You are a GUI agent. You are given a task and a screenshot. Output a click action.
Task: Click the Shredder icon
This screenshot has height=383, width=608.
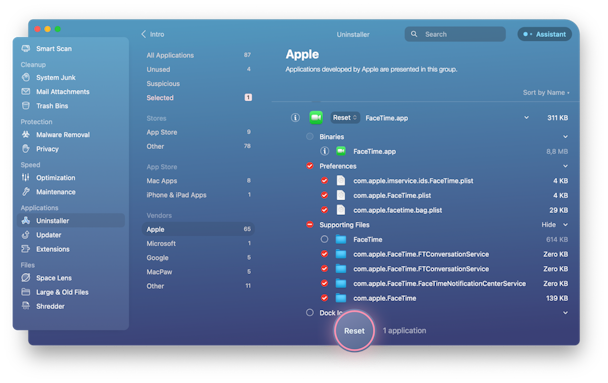[x=26, y=305]
